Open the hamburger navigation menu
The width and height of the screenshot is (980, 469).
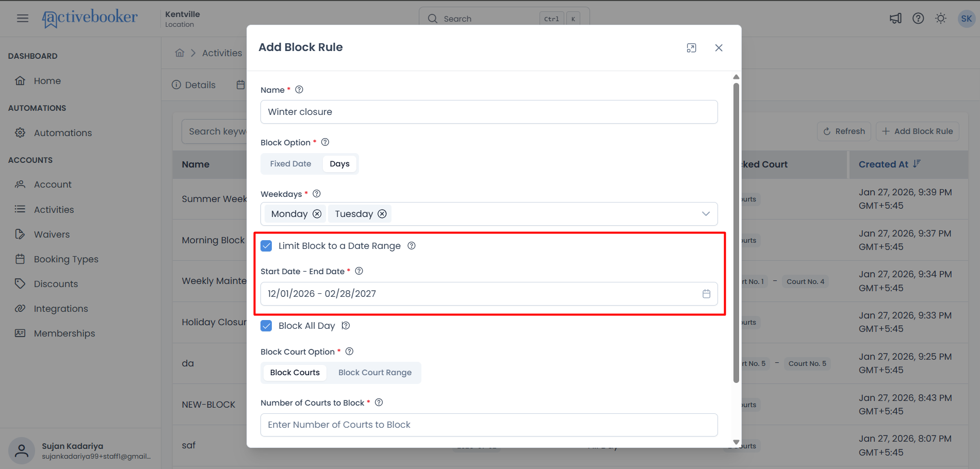point(22,19)
